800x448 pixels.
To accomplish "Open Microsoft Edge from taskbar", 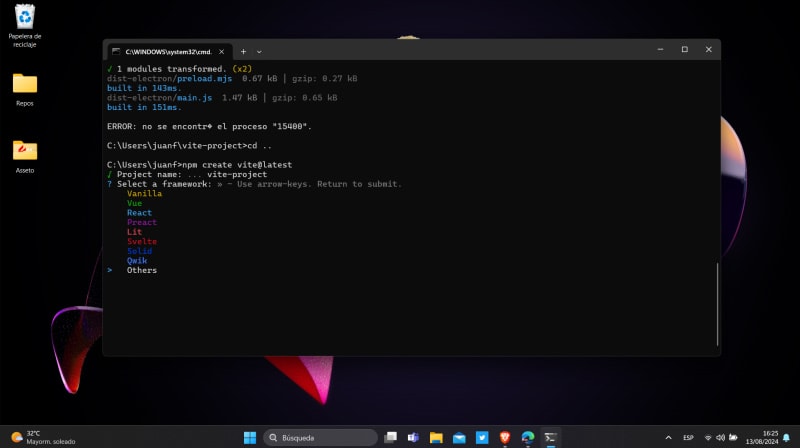I will (528, 437).
